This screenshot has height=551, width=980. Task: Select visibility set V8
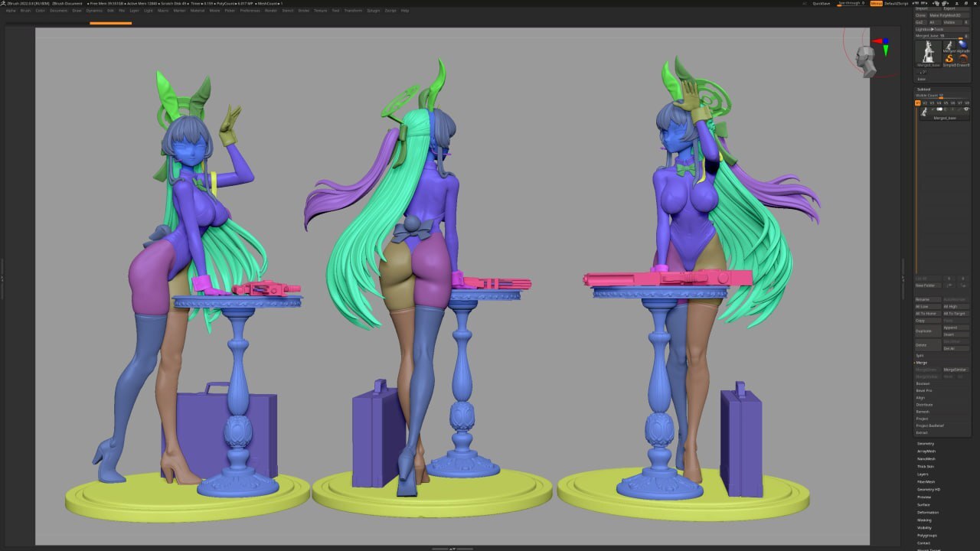[967, 103]
